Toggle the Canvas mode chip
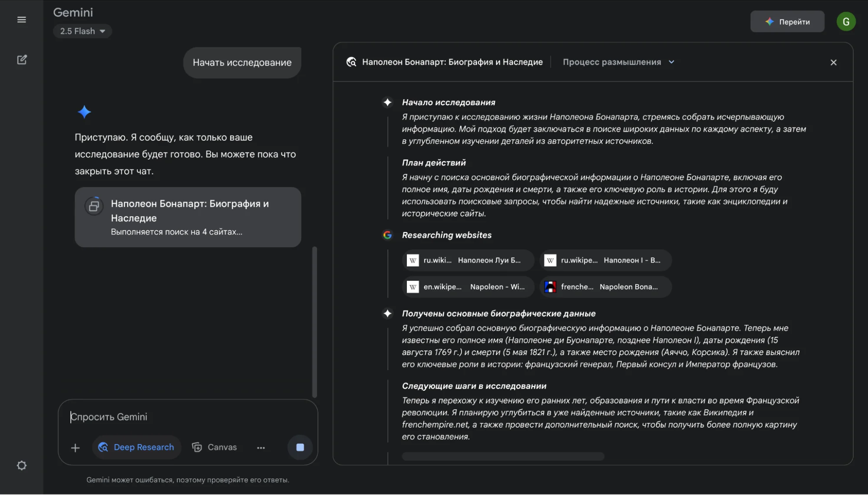 [215, 447]
